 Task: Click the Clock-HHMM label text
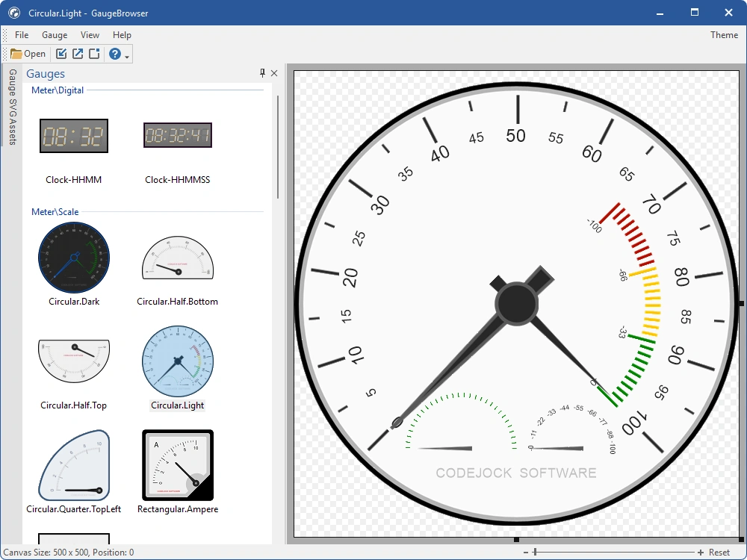point(74,179)
